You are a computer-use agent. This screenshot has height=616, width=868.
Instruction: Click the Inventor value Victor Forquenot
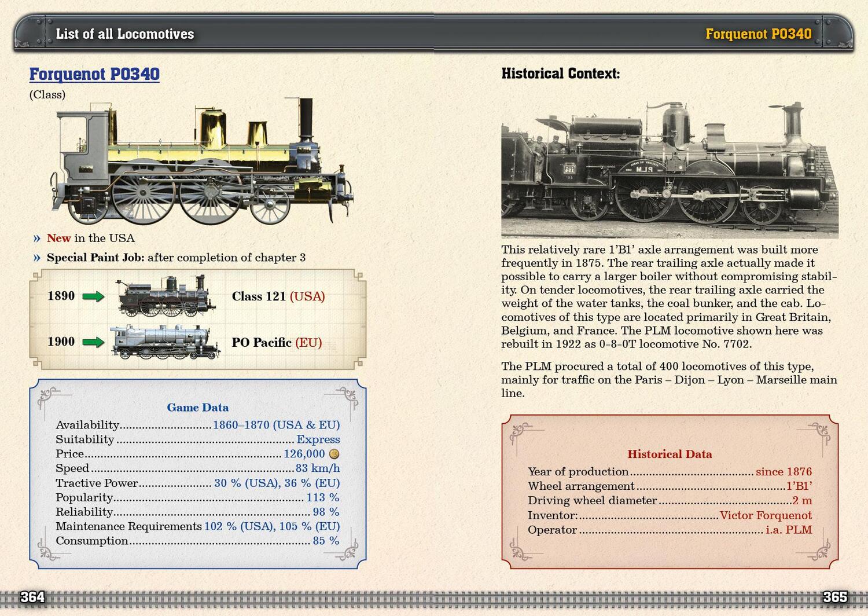(x=766, y=515)
